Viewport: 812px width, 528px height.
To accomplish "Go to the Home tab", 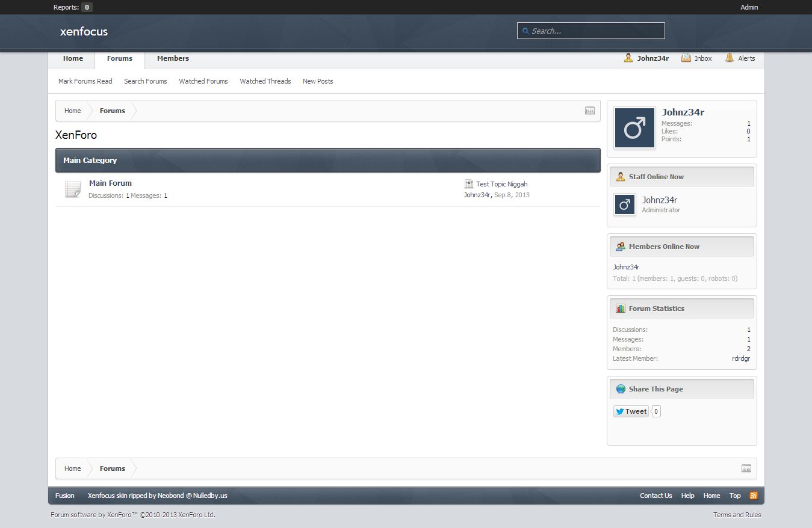I will coord(73,58).
